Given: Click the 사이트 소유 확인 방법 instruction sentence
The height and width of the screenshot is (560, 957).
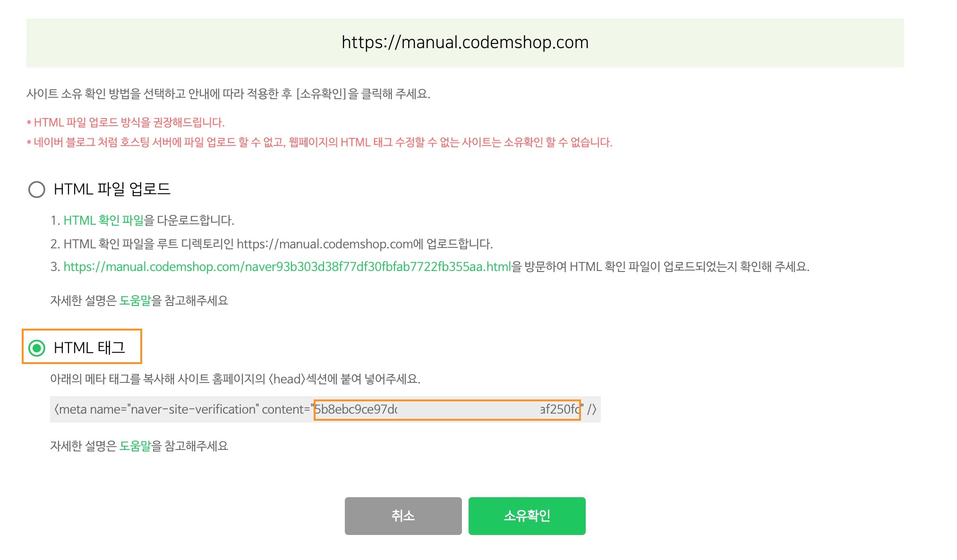Looking at the screenshot, I should [228, 94].
